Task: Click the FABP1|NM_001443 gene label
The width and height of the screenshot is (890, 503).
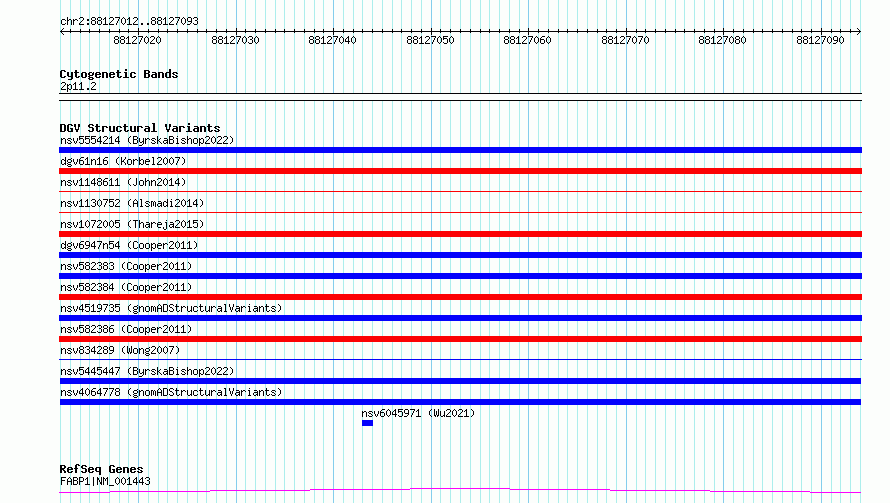Action: (x=105, y=481)
